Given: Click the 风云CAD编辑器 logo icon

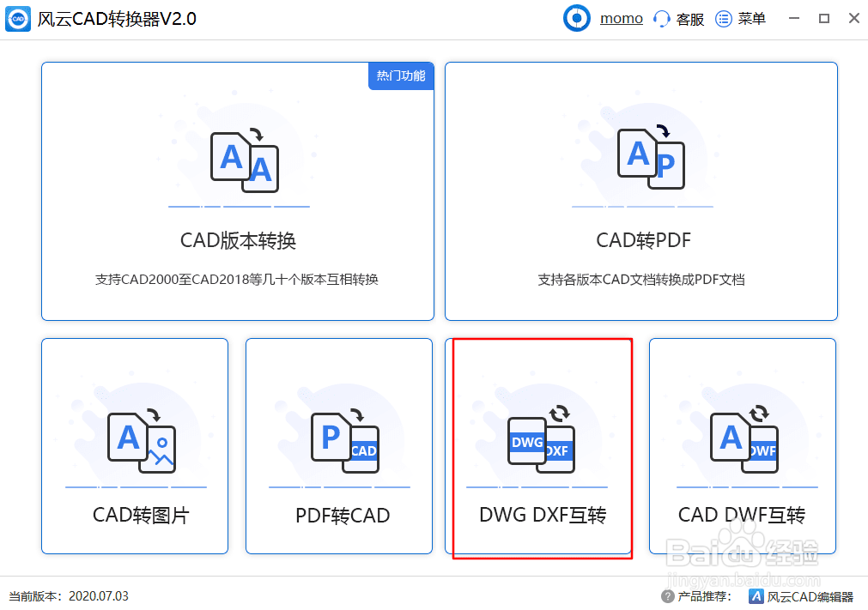Looking at the screenshot, I should pyautogui.click(x=756, y=595).
